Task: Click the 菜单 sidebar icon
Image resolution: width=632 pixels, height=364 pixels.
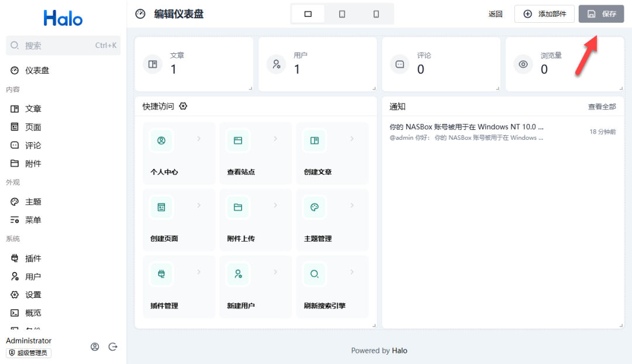Action: click(15, 219)
